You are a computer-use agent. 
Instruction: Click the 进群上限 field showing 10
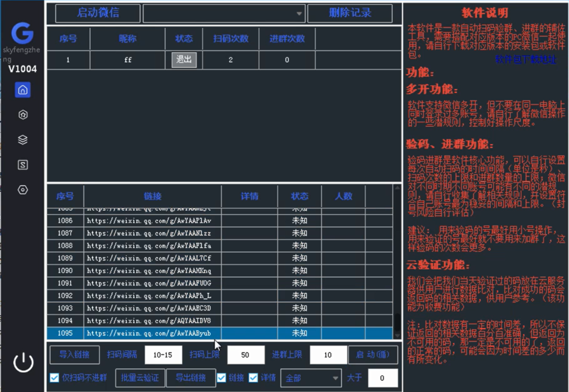(328, 355)
